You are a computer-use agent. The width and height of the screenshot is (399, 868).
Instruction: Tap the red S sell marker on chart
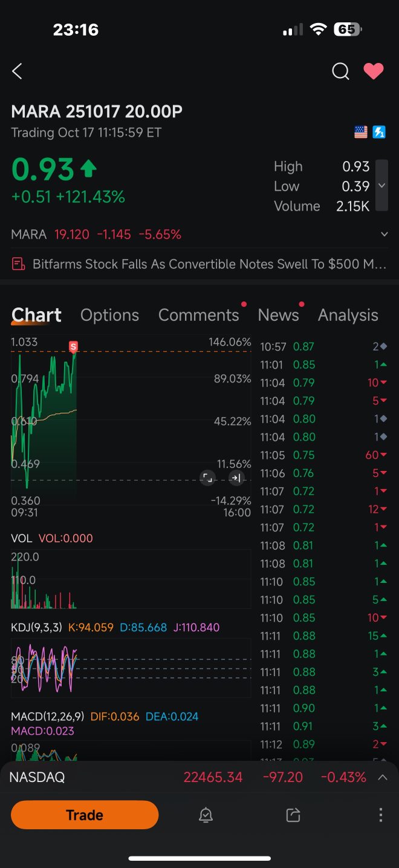(74, 347)
